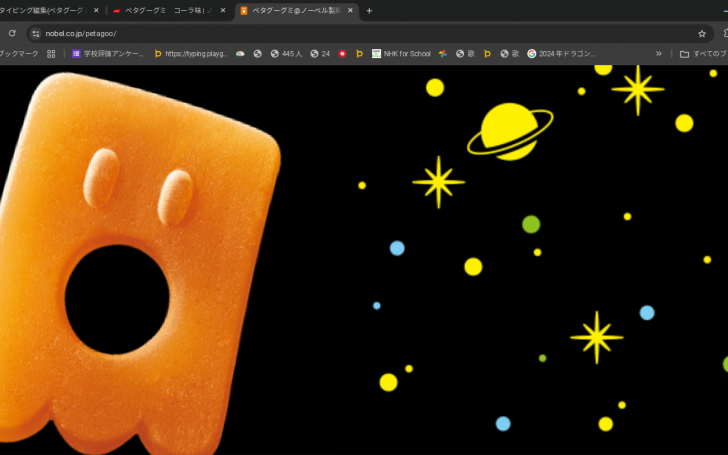Image resolution: width=728 pixels, height=455 pixels.
Task: Open the 445人 bookmark
Action: [x=286, y=54]
